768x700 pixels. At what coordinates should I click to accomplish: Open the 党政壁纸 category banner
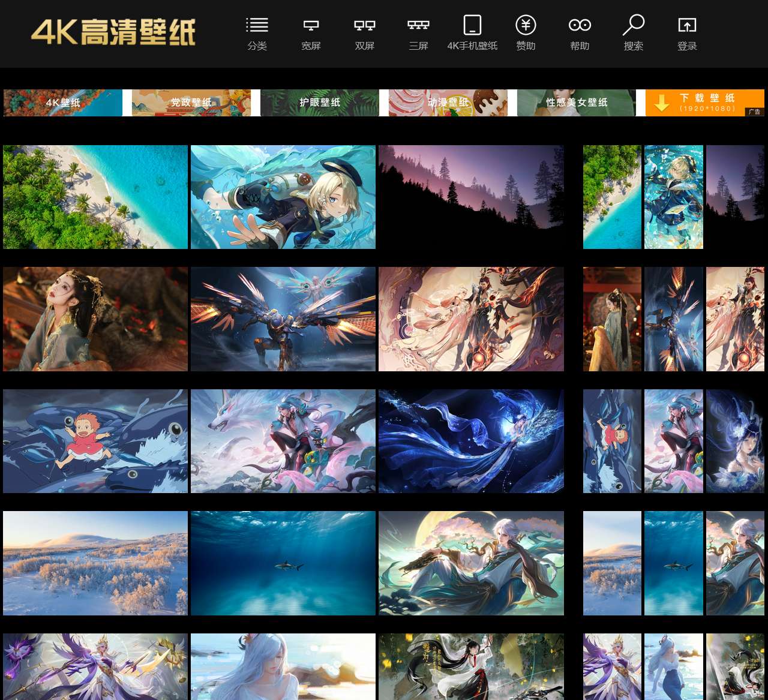click(191, 103)
